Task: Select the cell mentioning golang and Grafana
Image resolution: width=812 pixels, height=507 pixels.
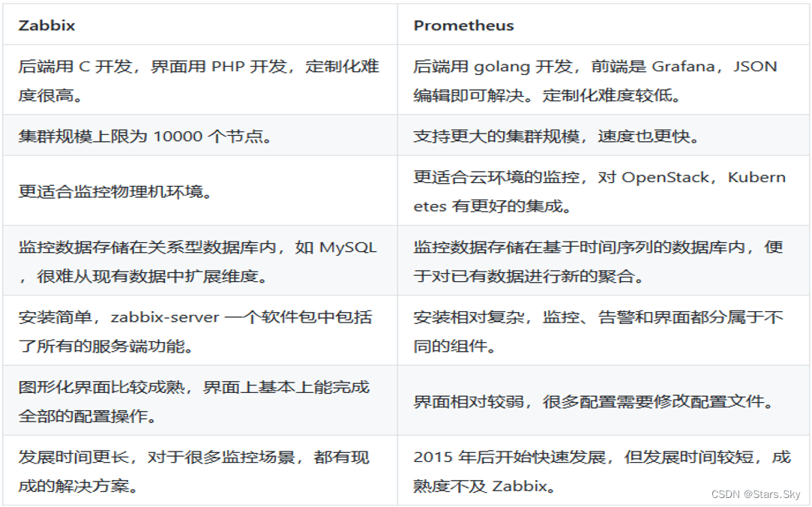Action: (x=604, y=79)
